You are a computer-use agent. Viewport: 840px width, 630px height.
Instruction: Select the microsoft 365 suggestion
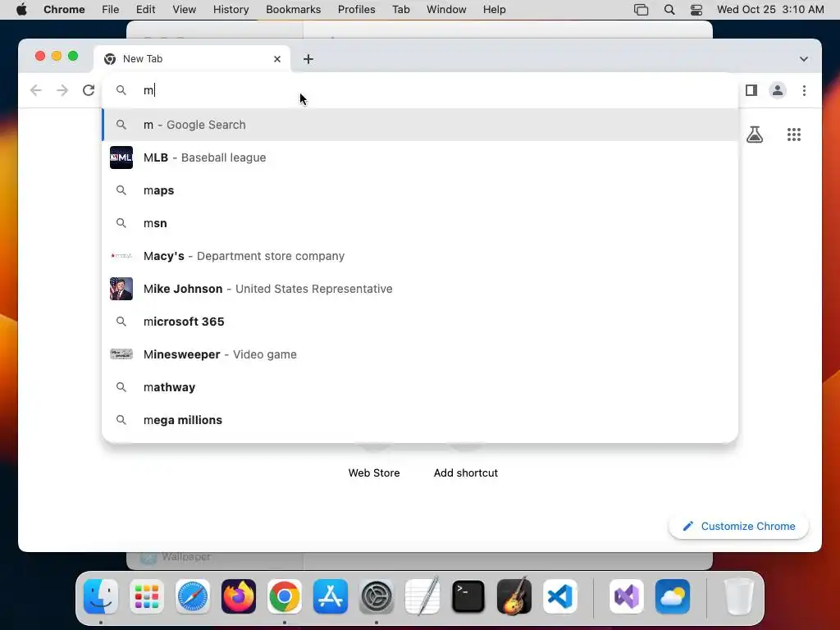tap(420, 322)
